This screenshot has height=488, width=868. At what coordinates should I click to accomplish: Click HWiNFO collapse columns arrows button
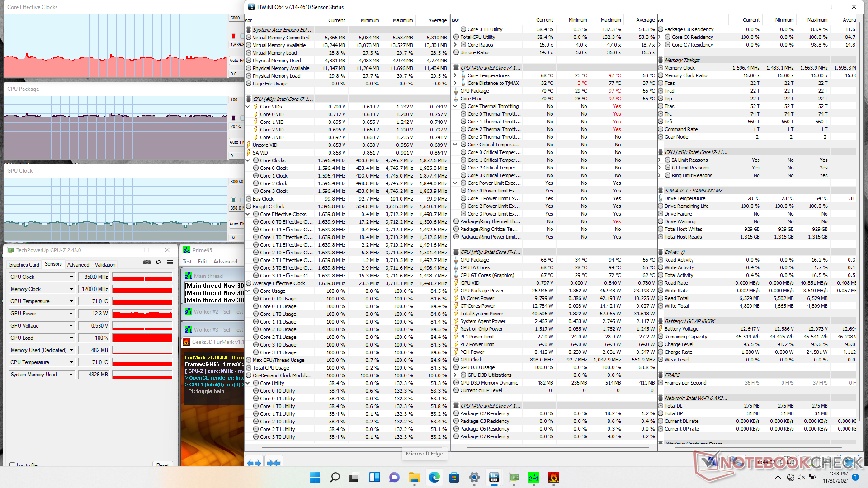[274, 463]
